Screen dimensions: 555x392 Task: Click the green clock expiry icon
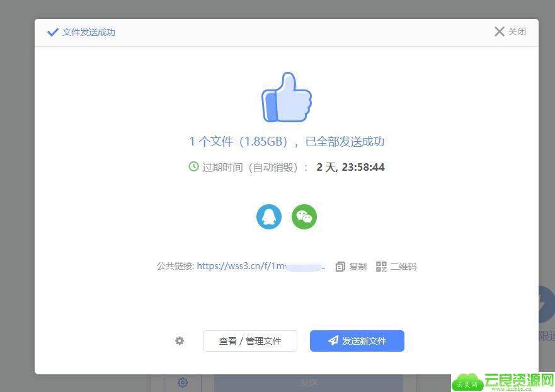(193, 167)
